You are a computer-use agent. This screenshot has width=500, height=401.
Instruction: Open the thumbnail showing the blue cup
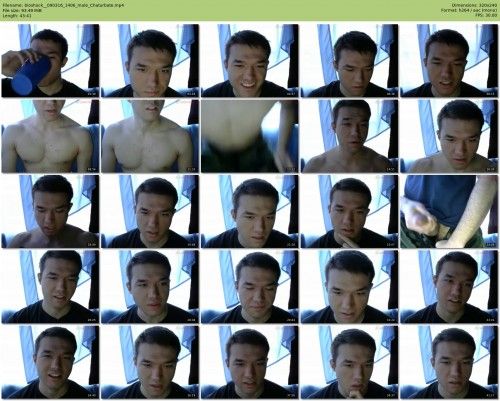(x=50, y=61)
